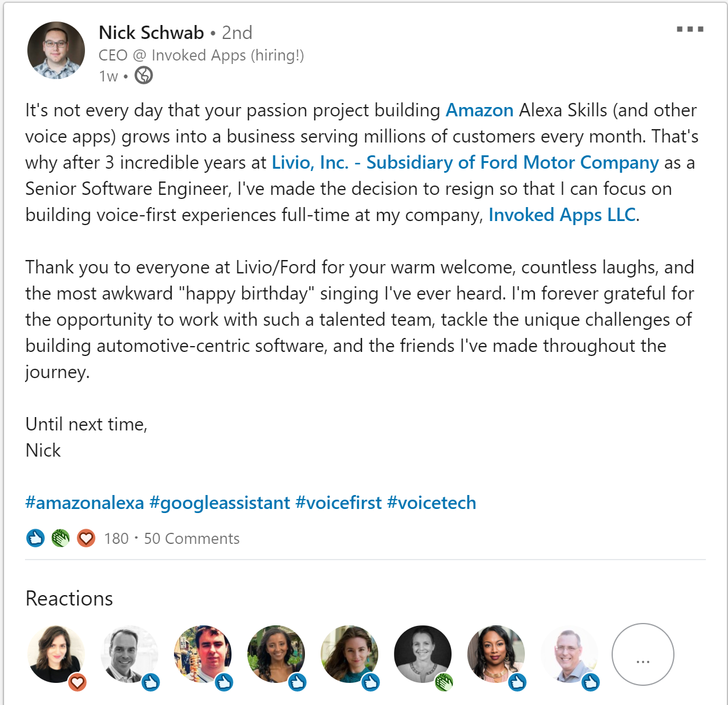The image size is (728, 705).
Task: Follow the Amazon company link
Action: 480,111
